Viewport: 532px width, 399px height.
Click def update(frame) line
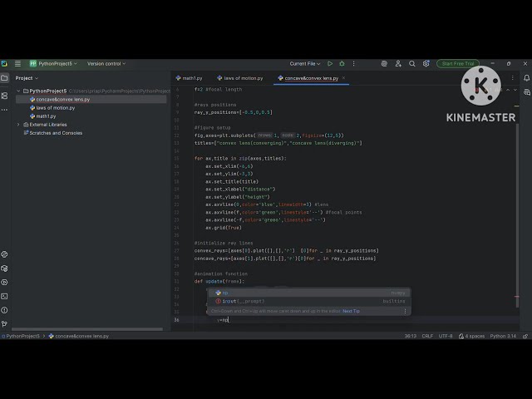click(x=219, y=282)
